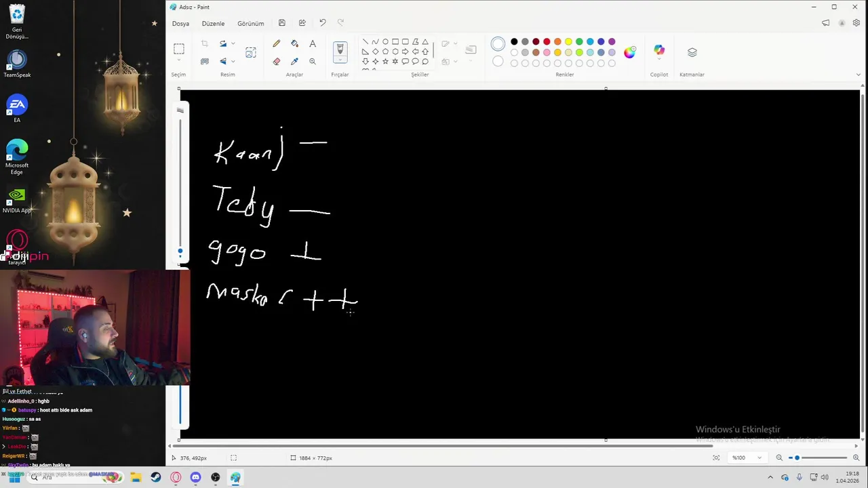Click the taskbar search box Ara
The height and width of the screenshot is (488, 868).
click(75, 477)
